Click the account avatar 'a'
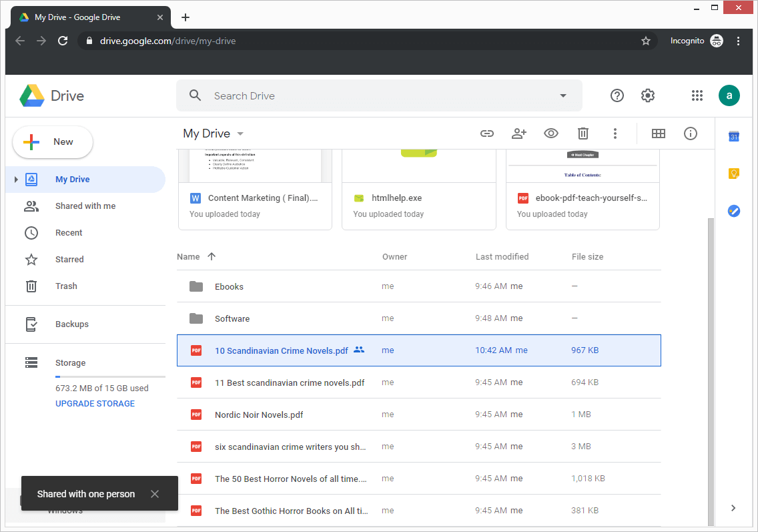The height and width of the screenshot is (532, 758). (x=729, y=95)
